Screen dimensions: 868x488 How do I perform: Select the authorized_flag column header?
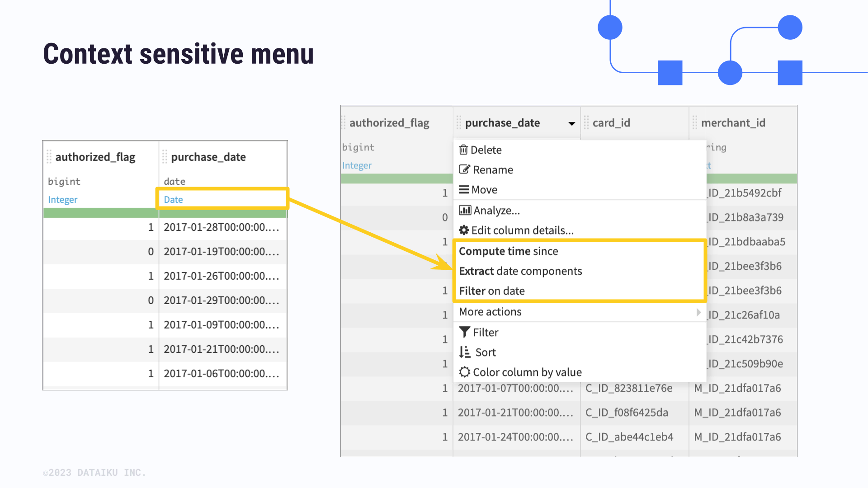pos(389,122)
